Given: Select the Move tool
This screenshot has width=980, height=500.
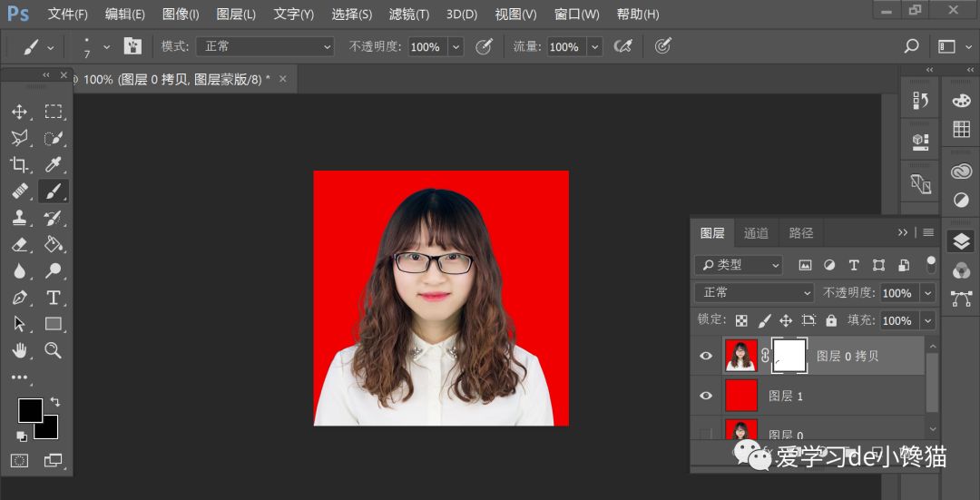Looking at the screenshot, I should pyautogui.click(x=19, y=112).
